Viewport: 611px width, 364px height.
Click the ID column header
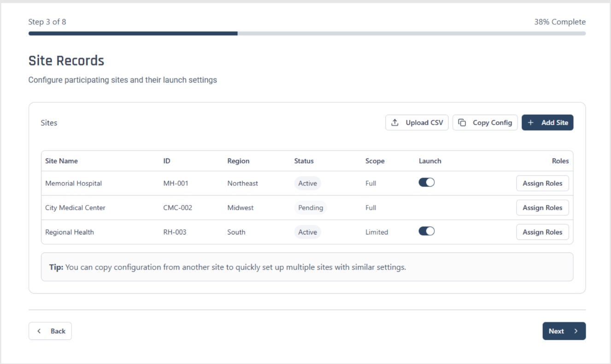pyautogui.click(x=167, y=161)
